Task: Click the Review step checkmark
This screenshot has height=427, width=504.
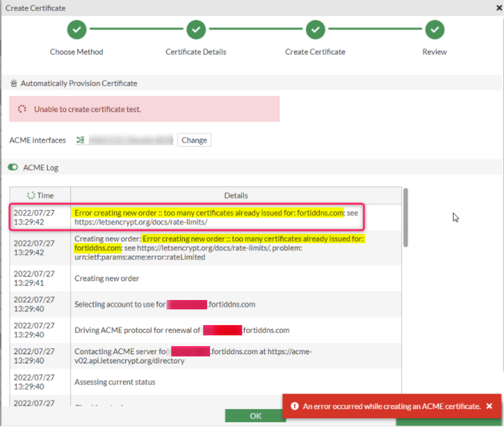Action: pos(434,30)
